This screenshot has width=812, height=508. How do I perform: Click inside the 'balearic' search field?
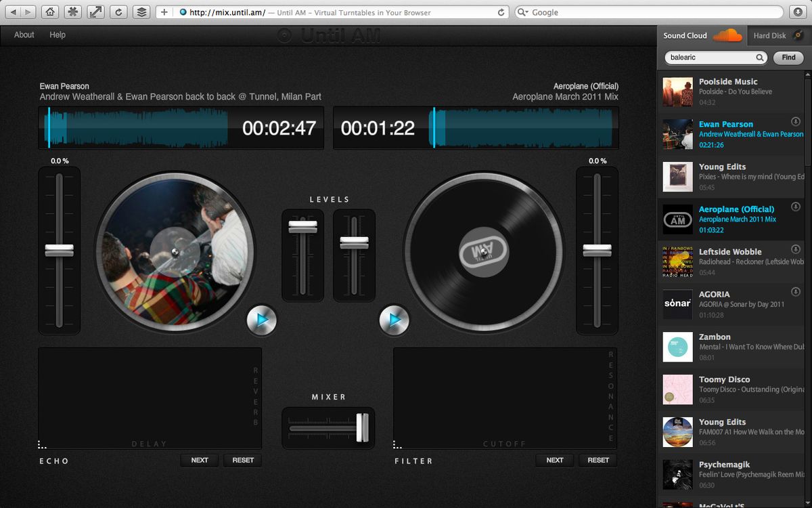710,58
